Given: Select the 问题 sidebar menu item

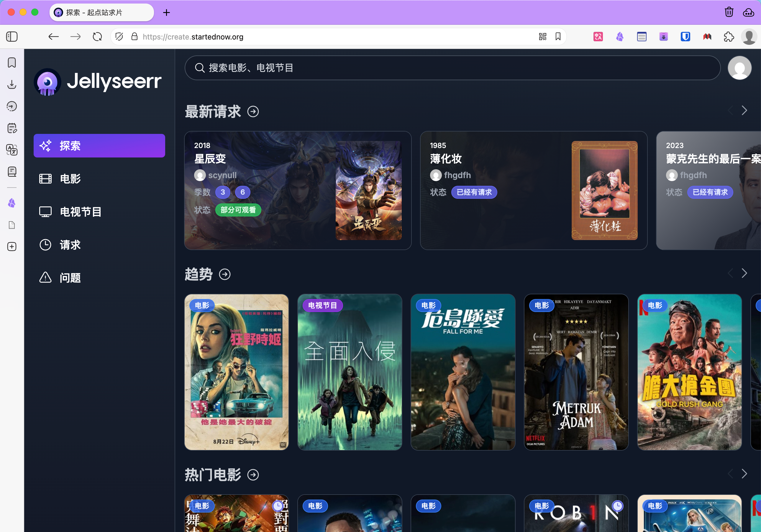Looking at the screenshot, I should (99, 278).
